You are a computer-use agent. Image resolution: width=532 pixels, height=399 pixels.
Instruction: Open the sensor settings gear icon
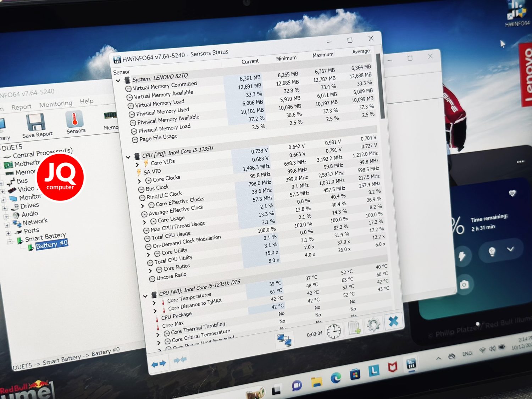(373, 324)
